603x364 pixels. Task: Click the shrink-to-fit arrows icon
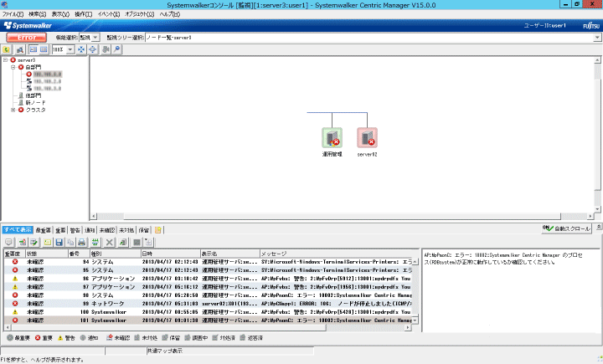tap(81, 49)
